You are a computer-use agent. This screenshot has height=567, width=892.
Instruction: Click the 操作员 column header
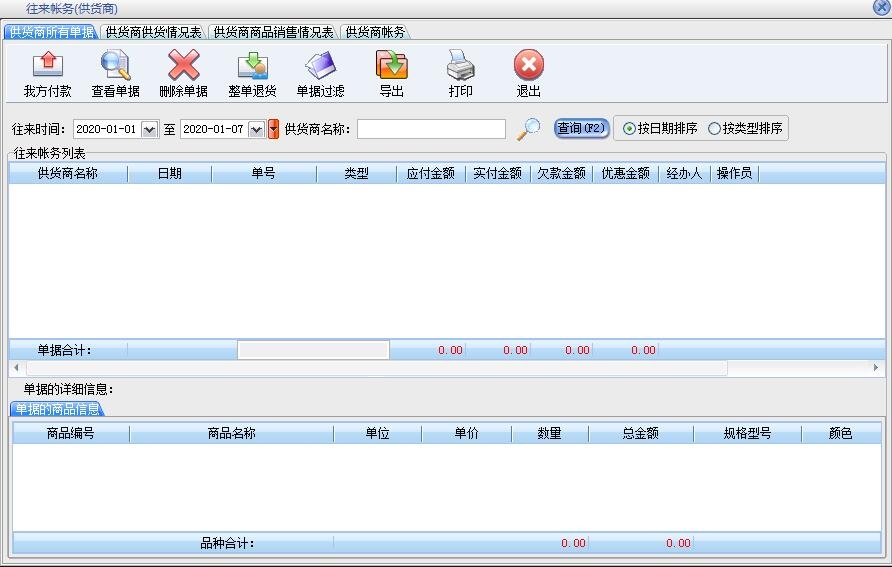(734, 173)
